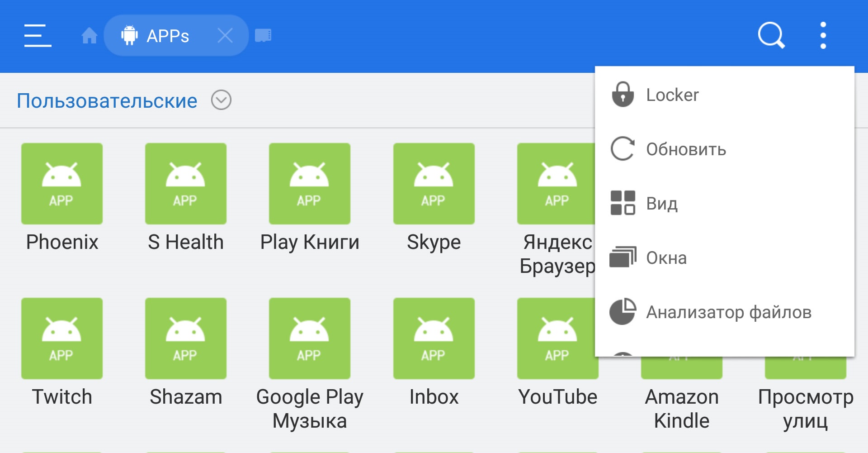Open the YouTube app icon
The width and height of the screenshot is (868, 453).
(x=556, y=339)
